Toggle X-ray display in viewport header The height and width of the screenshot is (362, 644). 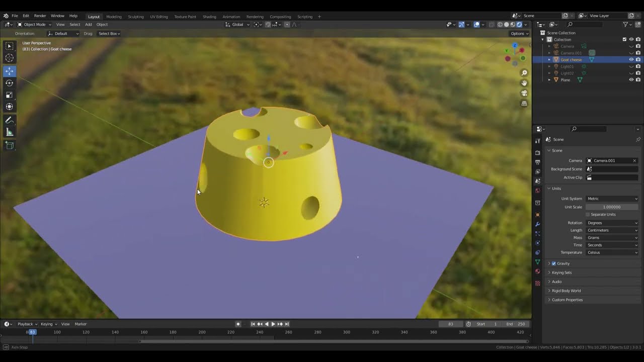[x=492, y=25]
